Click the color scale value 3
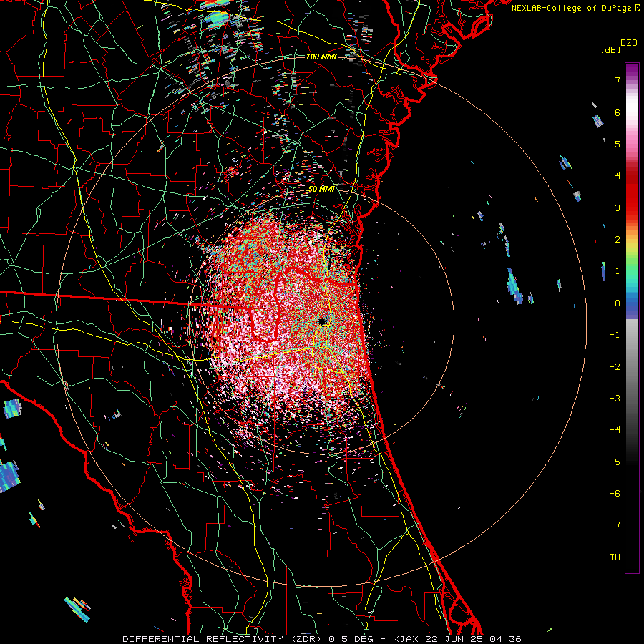Screen dimensions: 644x644 pos(618,208)
